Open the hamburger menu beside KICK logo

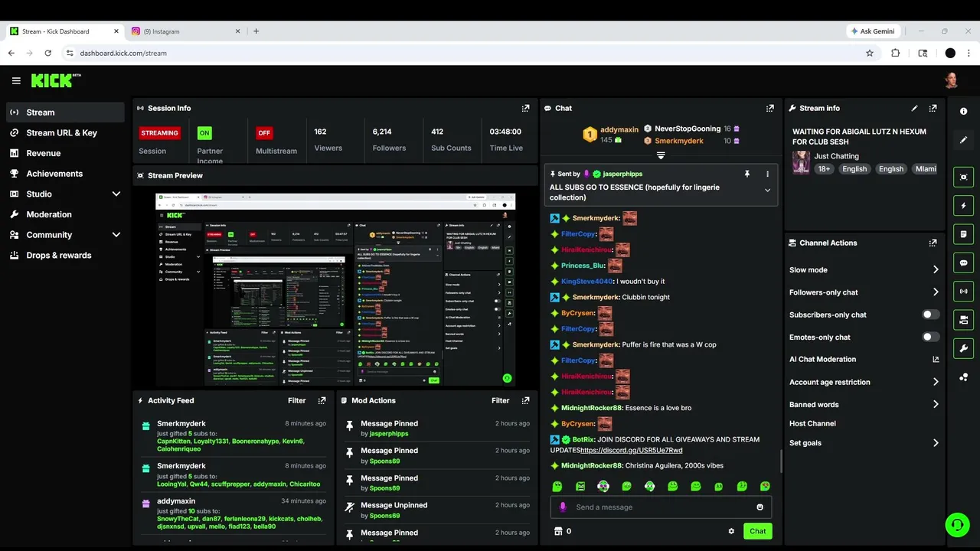tap(16, 80)
